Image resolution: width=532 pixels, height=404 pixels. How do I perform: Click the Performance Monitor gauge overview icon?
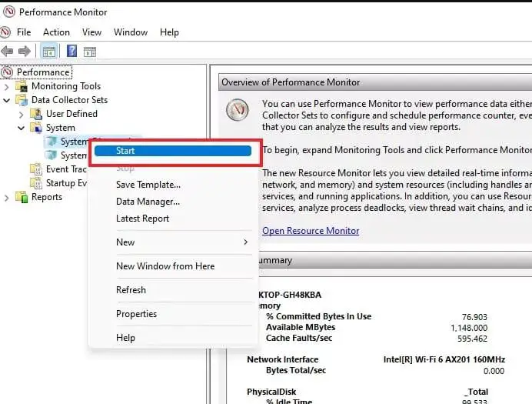click(x=237, y=109)
